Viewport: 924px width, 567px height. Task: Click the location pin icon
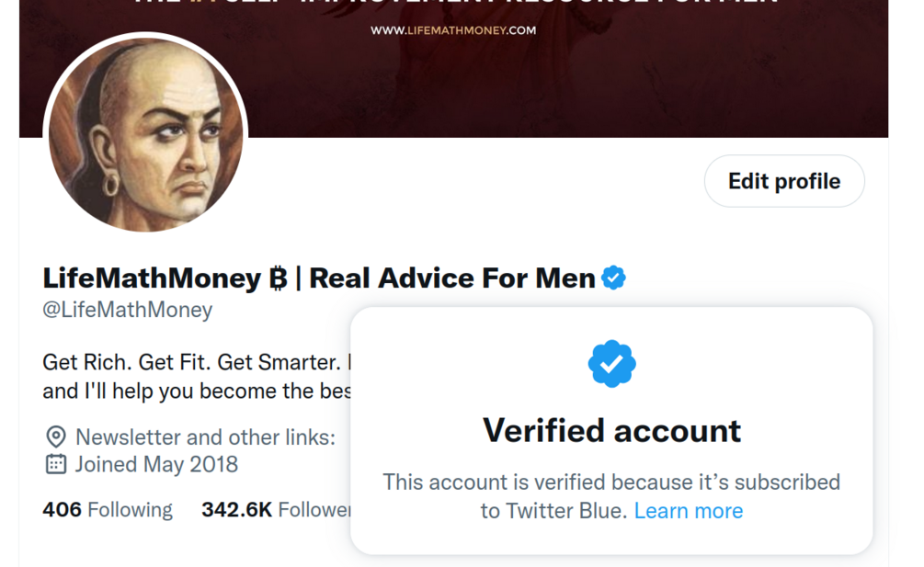click(x=56, y=437)
